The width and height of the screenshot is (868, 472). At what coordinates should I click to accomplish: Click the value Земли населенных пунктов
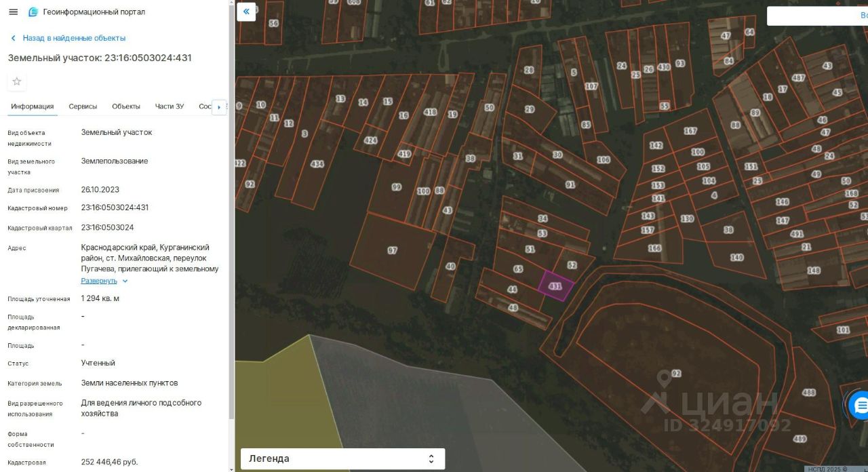tap(129, 383)
